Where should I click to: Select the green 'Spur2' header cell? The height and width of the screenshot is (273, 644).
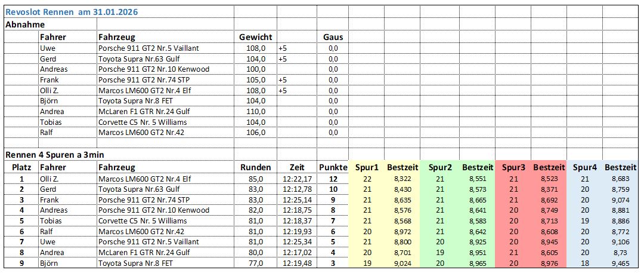(x=440, y=168)
